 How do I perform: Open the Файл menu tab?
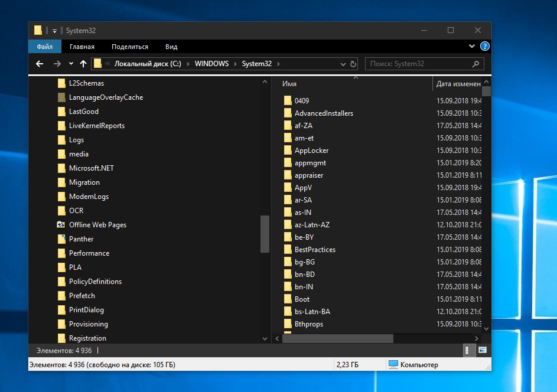pos(45,47)
